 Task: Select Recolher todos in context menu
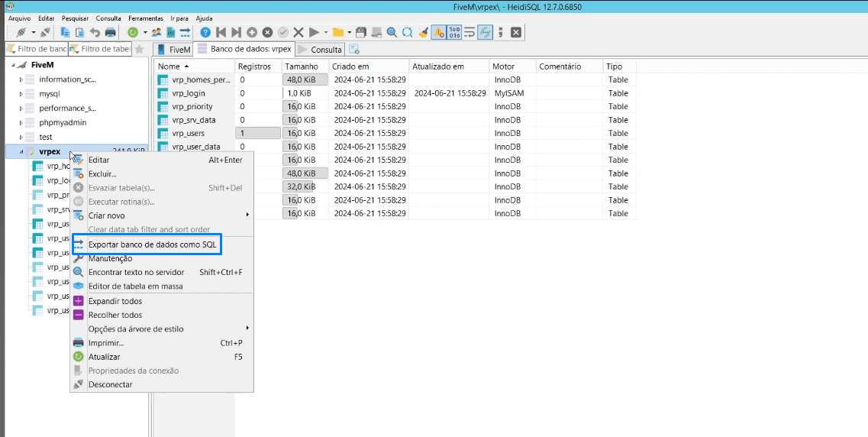162,316
